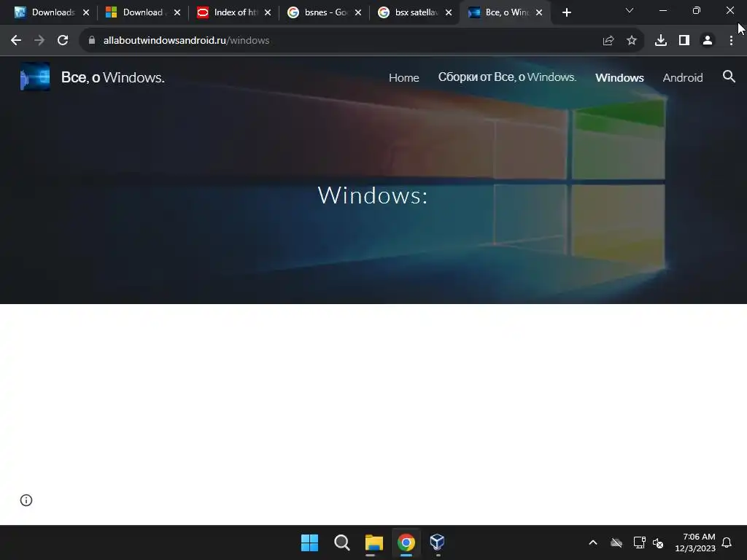
Task: Open VirtualBox from taskbar
Action: [438, 542]
